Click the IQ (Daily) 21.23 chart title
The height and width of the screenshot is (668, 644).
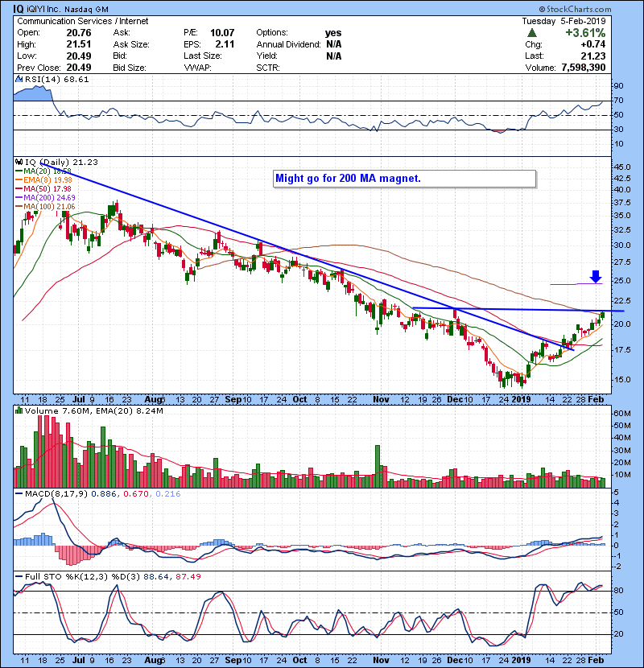click(61, 162)
